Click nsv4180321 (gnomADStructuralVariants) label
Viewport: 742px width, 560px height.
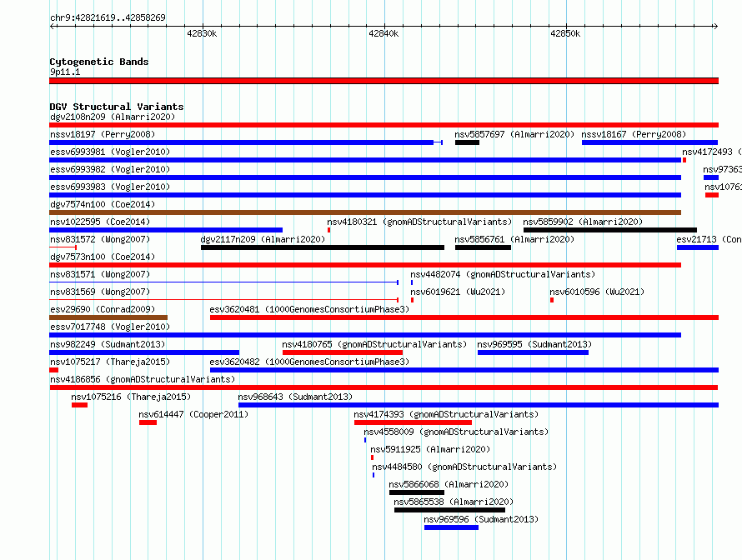[419, 222]
